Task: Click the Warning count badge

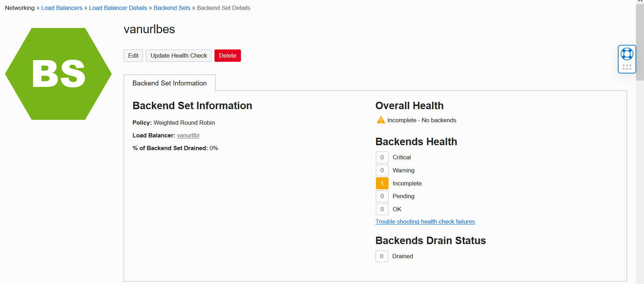Action: tap(382, 170)
